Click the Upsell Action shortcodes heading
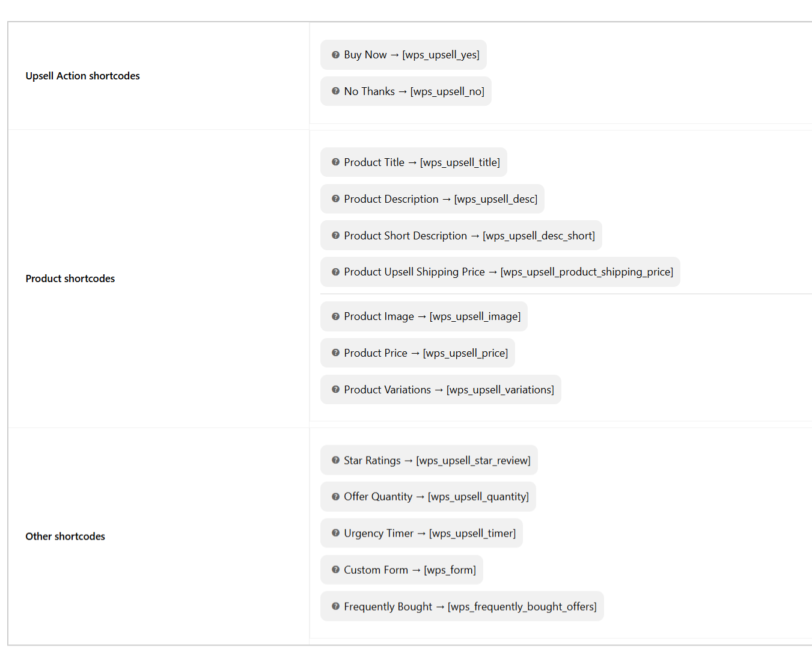The image size is (812, 649). (82, 76)
